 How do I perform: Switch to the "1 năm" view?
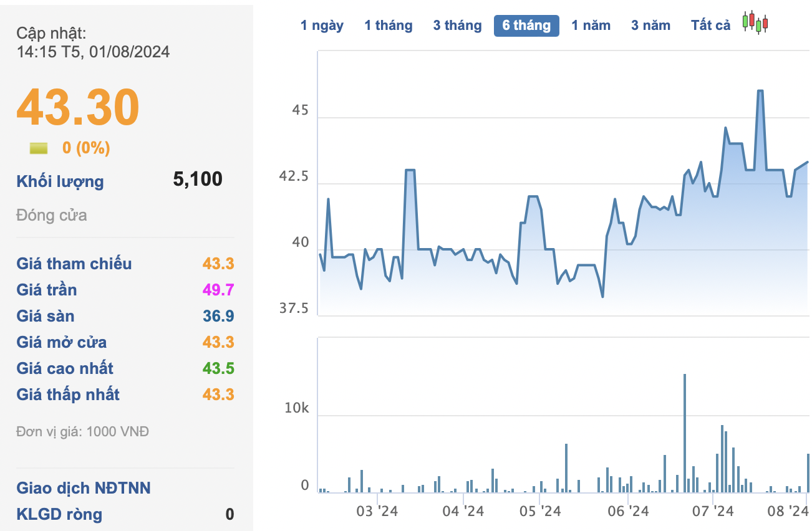(591, 25)
